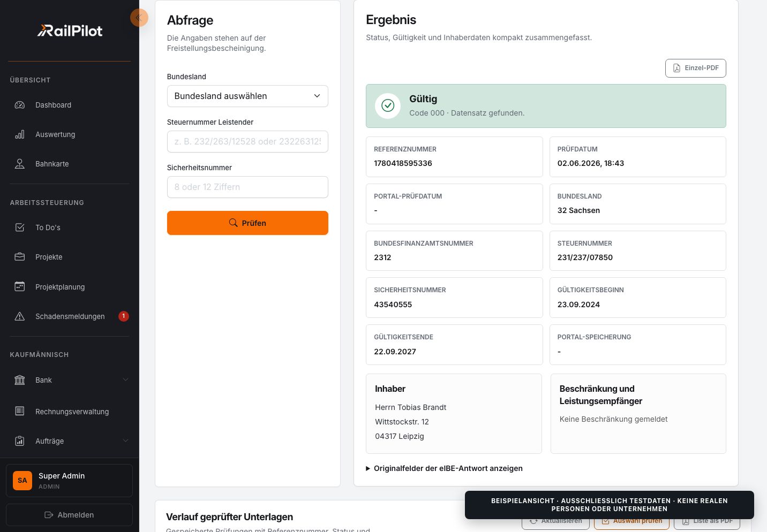Screen dimensions: 767x532
Task: Click the RailPilot logo
Action: [70, 31]
